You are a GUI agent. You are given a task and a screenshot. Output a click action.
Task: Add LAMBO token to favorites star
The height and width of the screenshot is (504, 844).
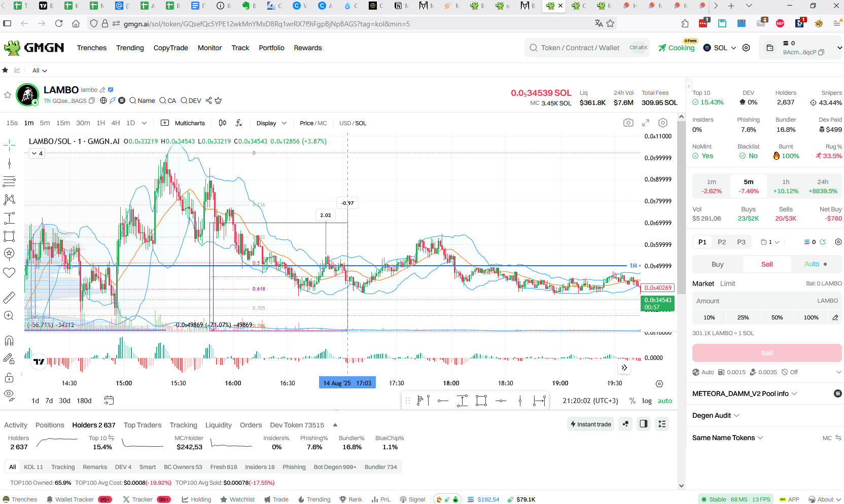click(8, 95)
